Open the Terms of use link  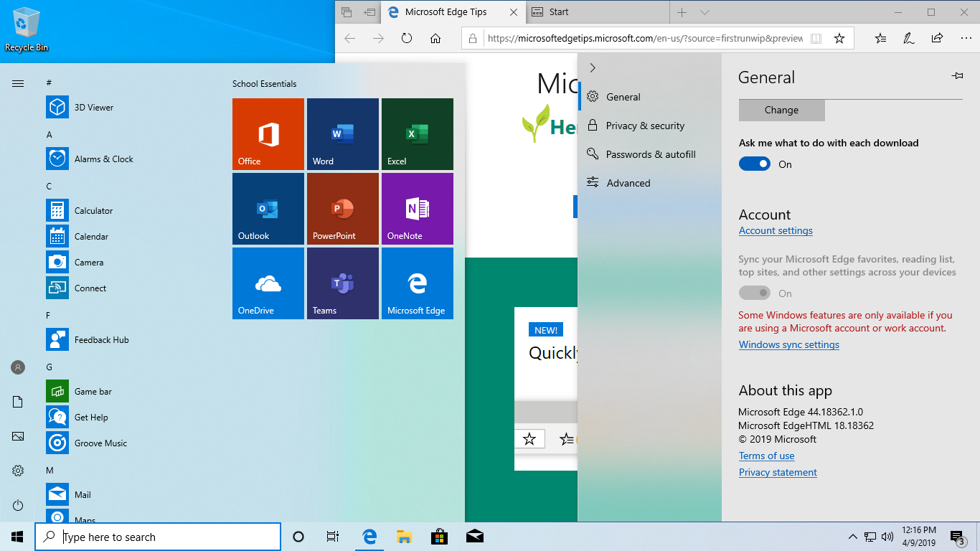[767, 456]
